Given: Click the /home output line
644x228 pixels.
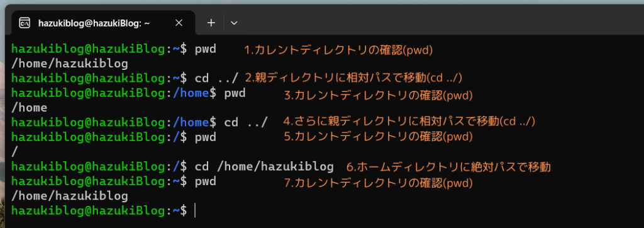Looking at the screenshot, I should [x=29, y=108].
